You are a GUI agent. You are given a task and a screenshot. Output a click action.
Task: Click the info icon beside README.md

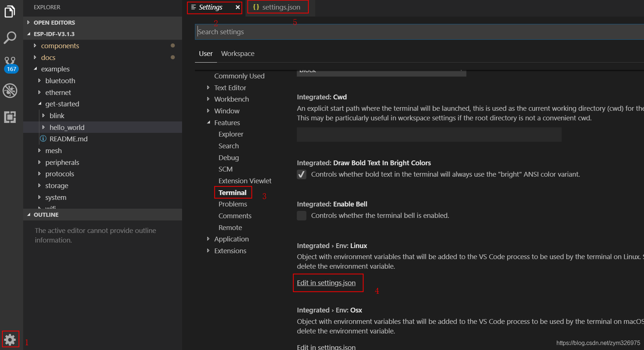(43, 139)
